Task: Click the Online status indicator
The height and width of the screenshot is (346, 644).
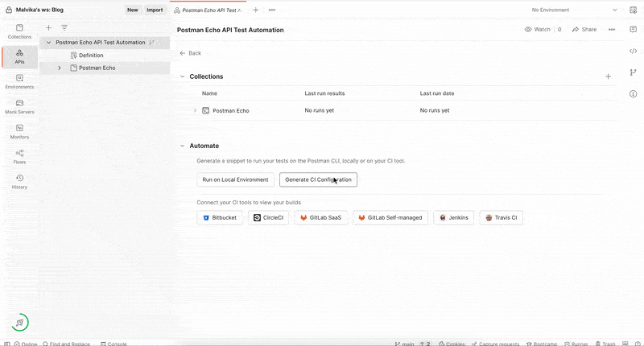Action: [26, 344]
